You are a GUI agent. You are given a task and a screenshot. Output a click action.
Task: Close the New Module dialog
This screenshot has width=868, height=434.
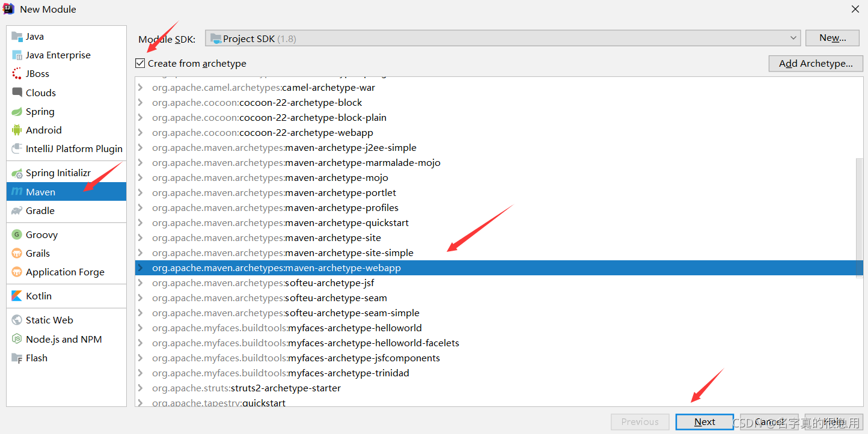855,9
